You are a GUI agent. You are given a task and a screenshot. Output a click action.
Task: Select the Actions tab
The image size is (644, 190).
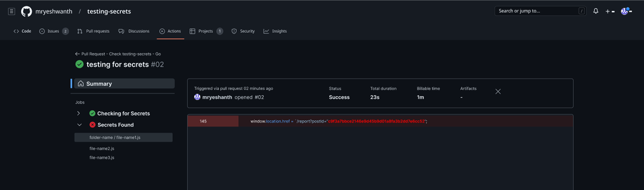[170, 31]
